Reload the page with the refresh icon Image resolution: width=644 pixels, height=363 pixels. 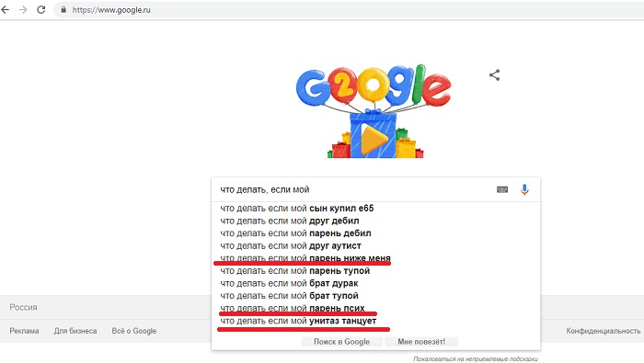coord(41,9)
